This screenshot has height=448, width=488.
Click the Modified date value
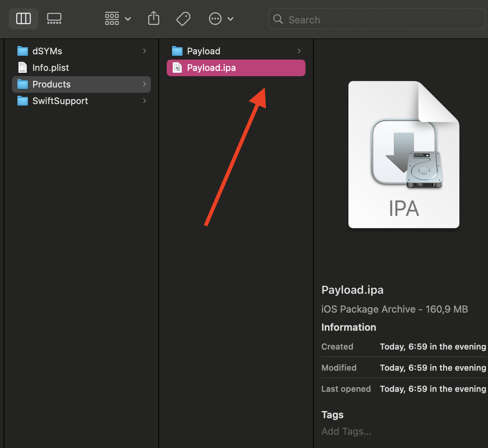[433, 368]
